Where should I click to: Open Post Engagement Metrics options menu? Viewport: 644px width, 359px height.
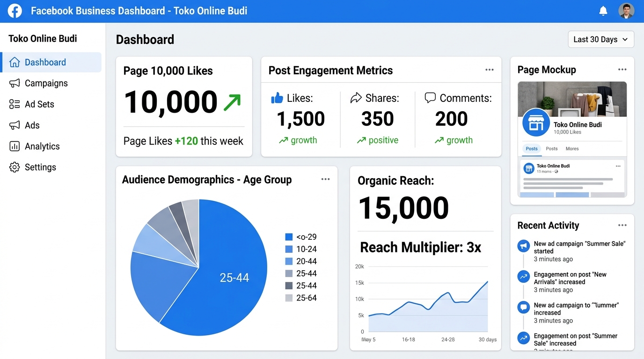(490, 70)
